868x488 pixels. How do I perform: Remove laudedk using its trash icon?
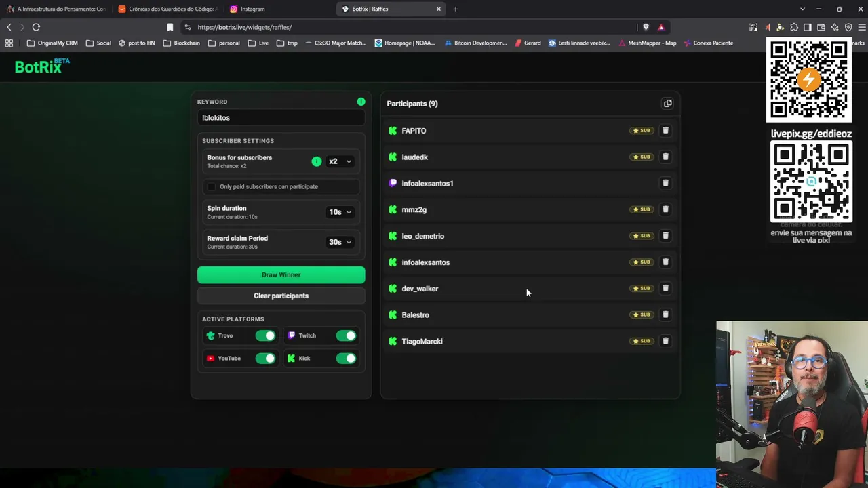pos(665,157)
